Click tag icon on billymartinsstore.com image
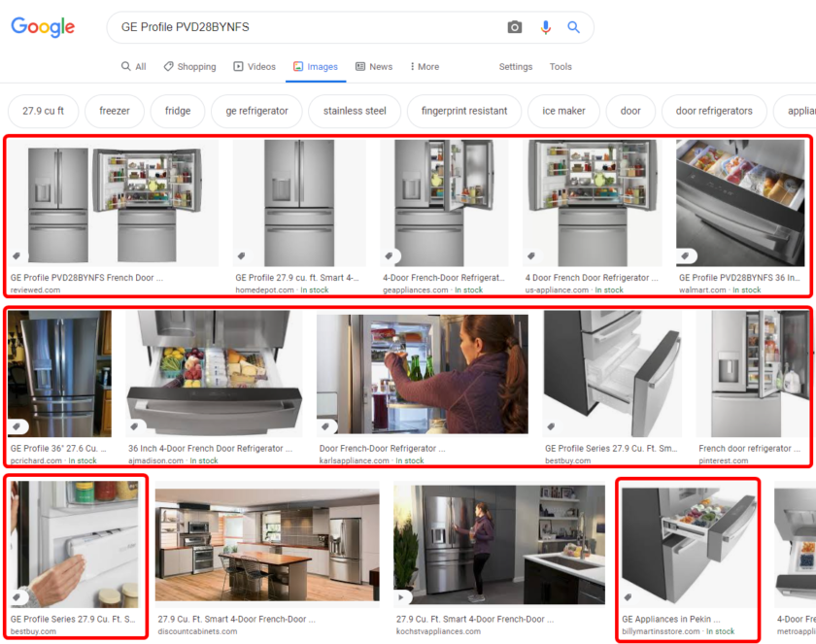The width and height of the screenshot is (816, 644). (629, 596)
